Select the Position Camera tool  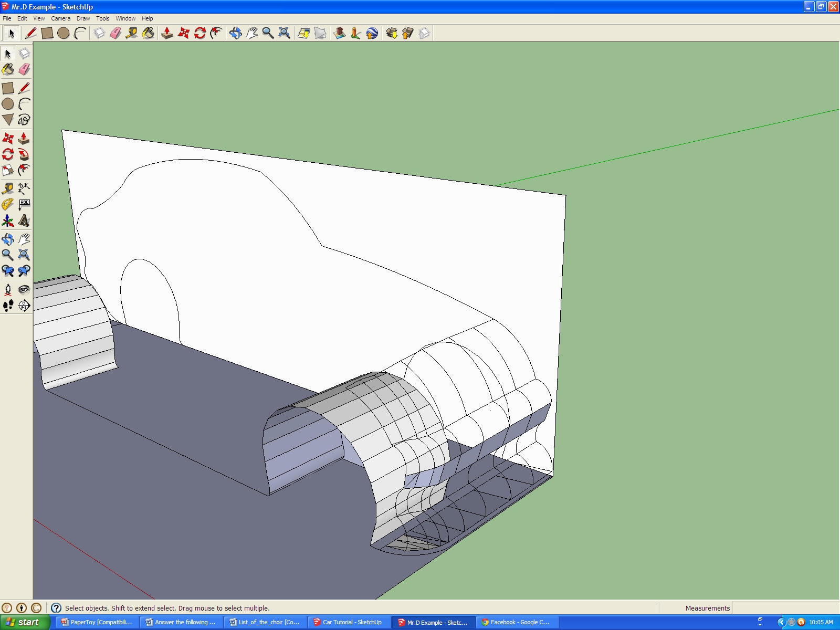click(8, 289)
